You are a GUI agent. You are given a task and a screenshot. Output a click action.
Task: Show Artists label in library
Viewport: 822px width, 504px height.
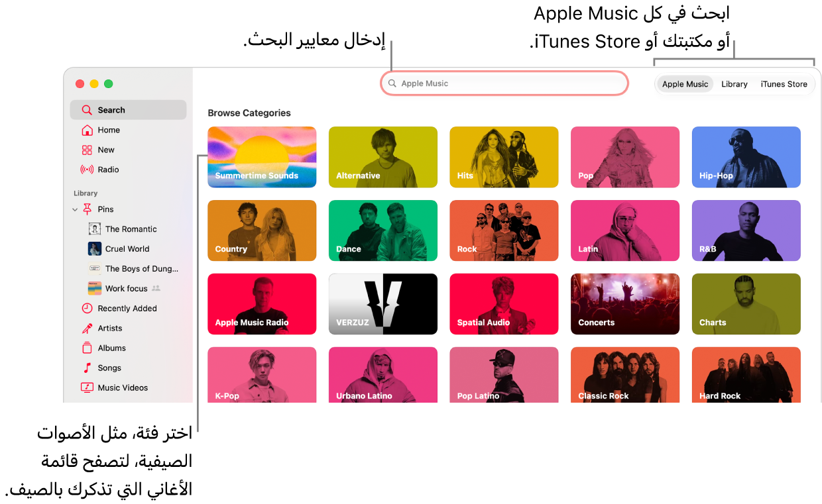[110, 328]
